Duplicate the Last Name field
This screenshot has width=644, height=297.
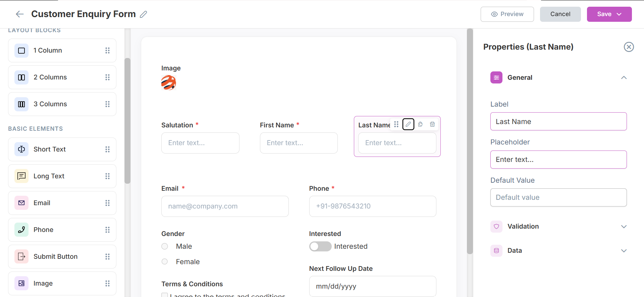[x=420, y=124]
